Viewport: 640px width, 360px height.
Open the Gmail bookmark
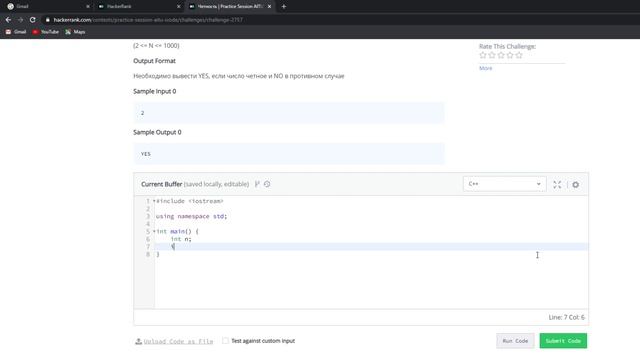tap(16, 32)
